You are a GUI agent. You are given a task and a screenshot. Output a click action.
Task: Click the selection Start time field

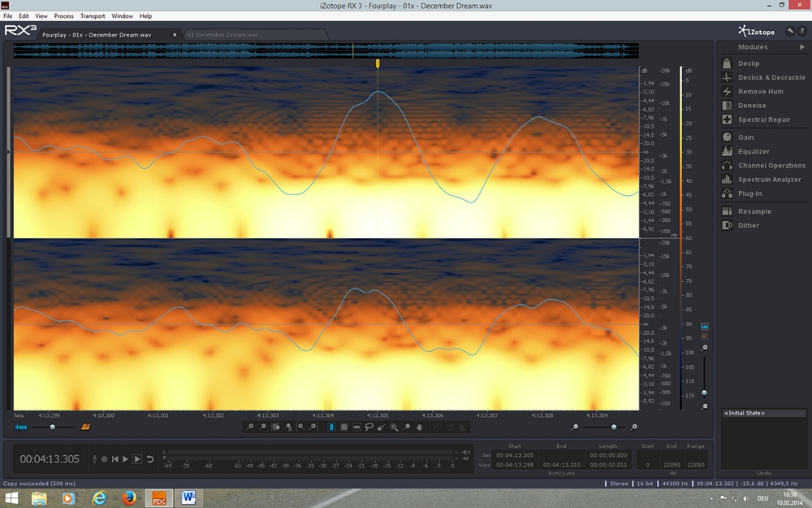515,455
